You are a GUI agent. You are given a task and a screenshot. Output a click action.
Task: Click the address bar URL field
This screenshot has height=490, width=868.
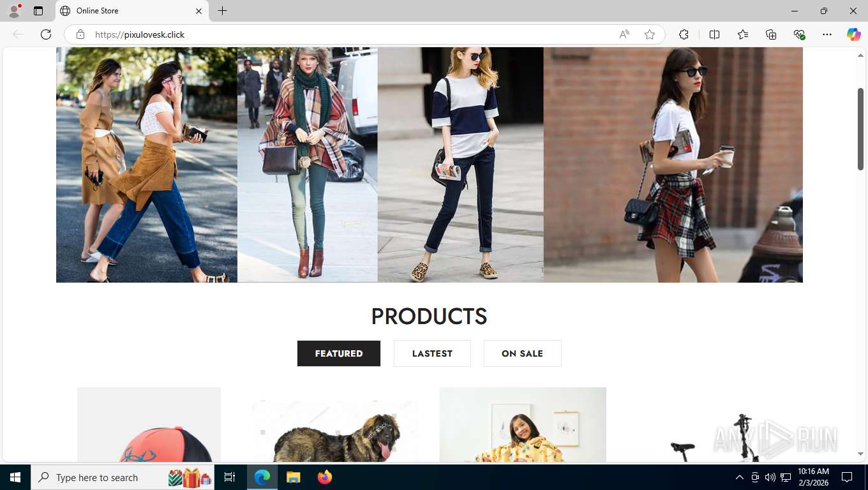click(x=351, y=34)
